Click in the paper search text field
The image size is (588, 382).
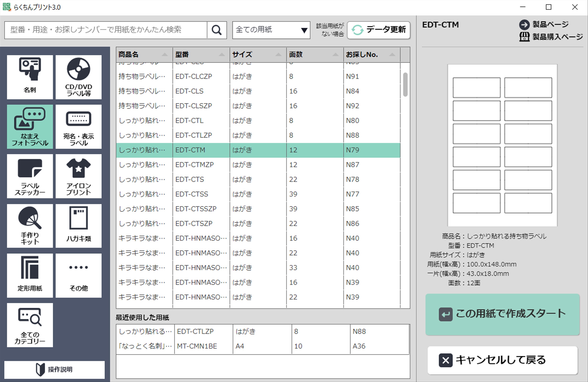(105, 30)
